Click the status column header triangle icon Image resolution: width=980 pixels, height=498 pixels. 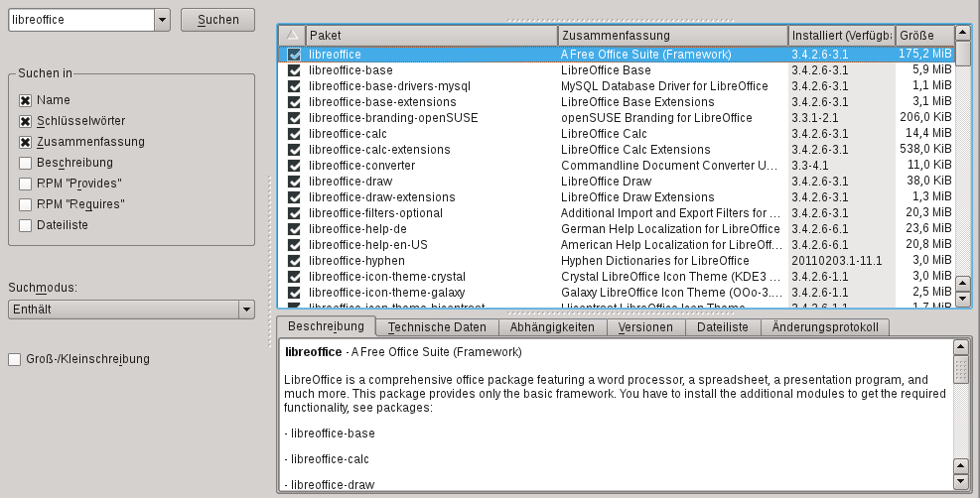coord(292,36)
